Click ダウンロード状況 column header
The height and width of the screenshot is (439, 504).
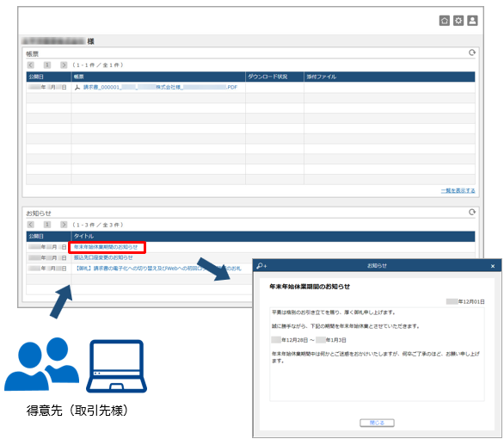274,77
